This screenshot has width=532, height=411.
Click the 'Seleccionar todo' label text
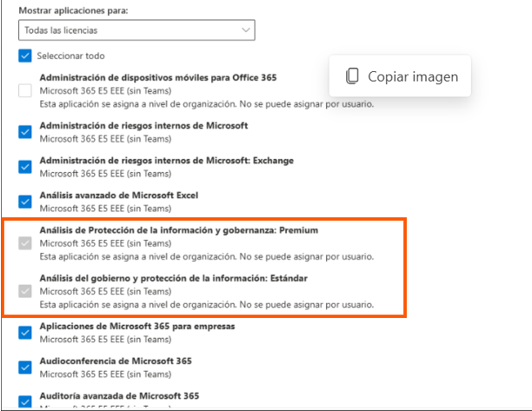pos(70,56)
